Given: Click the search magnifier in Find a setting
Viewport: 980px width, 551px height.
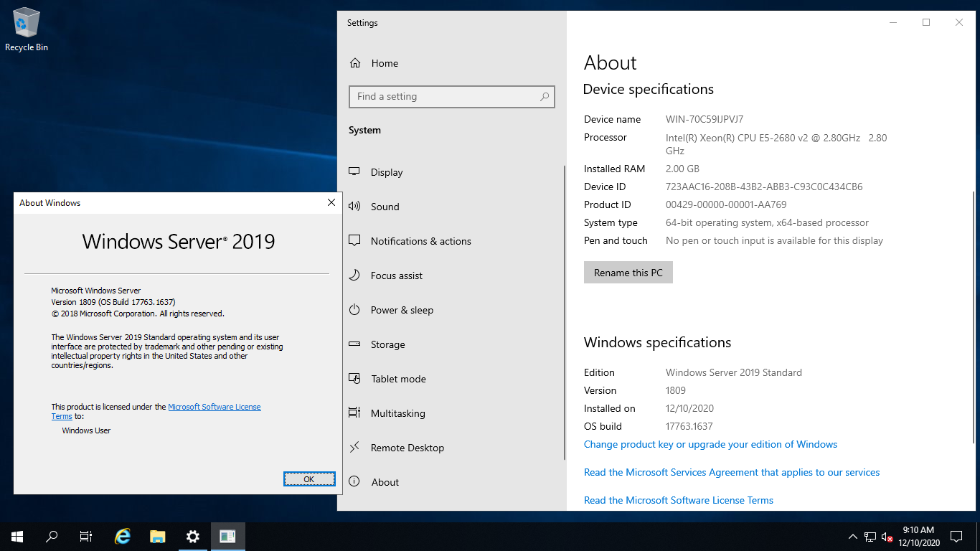Looking at the screenshot, I should [545, 96].
